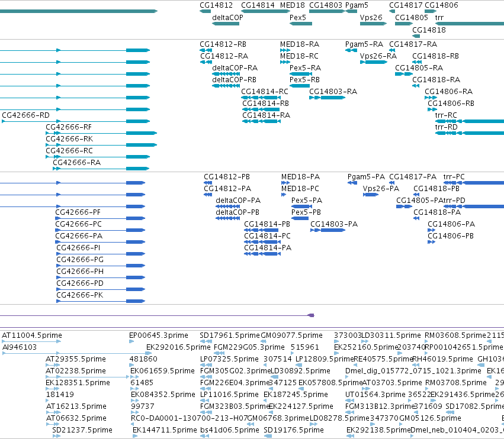Select EST EK144711.5prime
The height and width of the screenshot is (439, 504).
tap(165, 430)
